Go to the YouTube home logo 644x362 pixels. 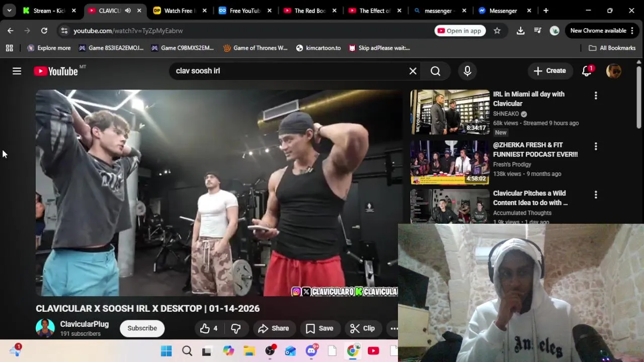tap(56, 71)
